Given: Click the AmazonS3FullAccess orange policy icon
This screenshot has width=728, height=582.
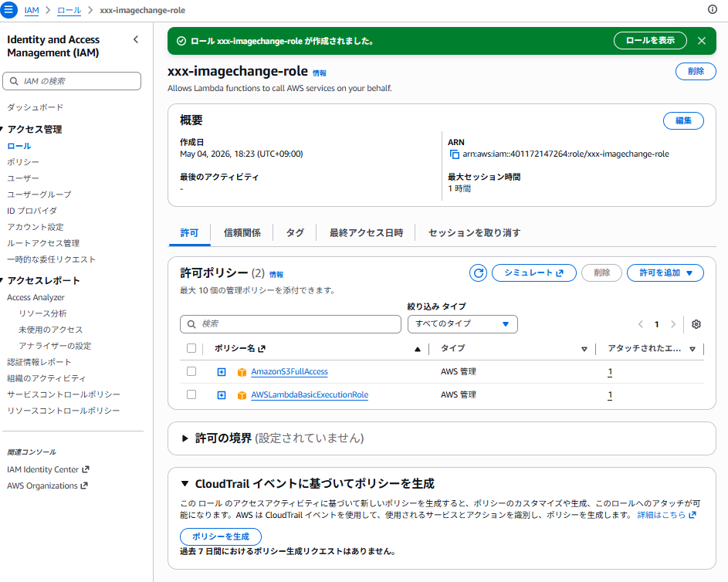Looking at the screenshot, I should pos(242,372).
